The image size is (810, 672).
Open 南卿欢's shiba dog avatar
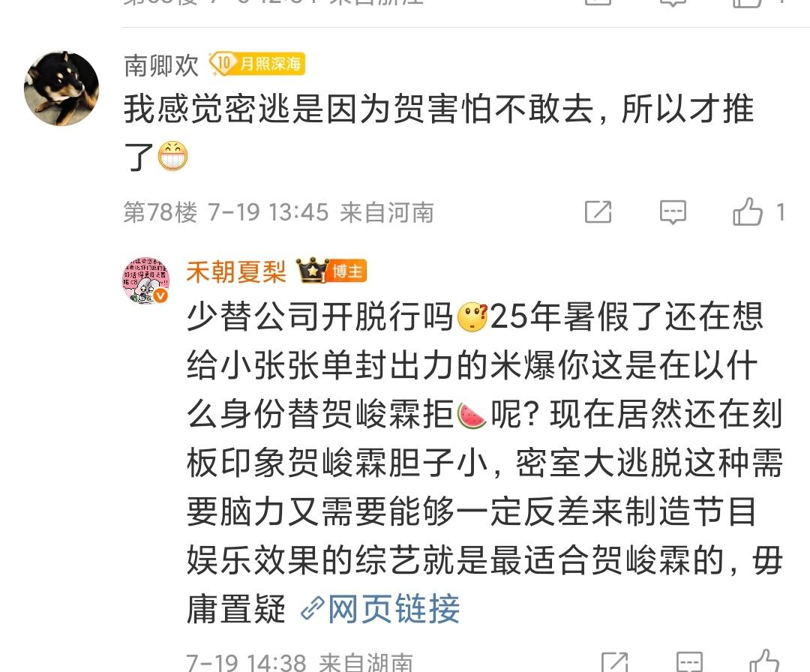(x=61, y=88)
